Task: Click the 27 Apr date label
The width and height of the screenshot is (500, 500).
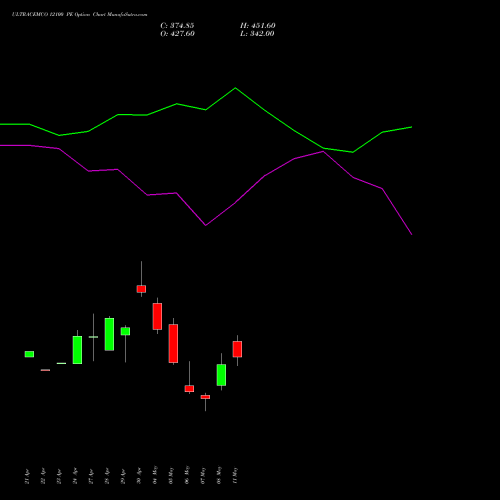Action: 91,476
